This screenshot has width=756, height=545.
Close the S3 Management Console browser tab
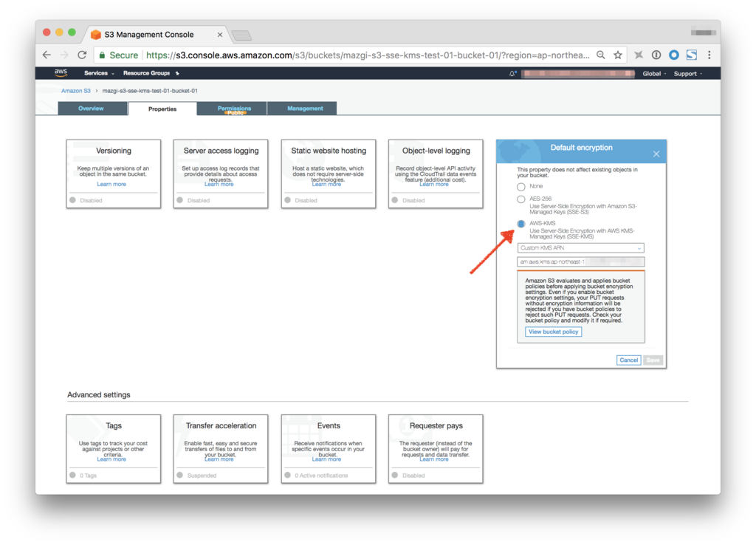[x=220, y=35]
